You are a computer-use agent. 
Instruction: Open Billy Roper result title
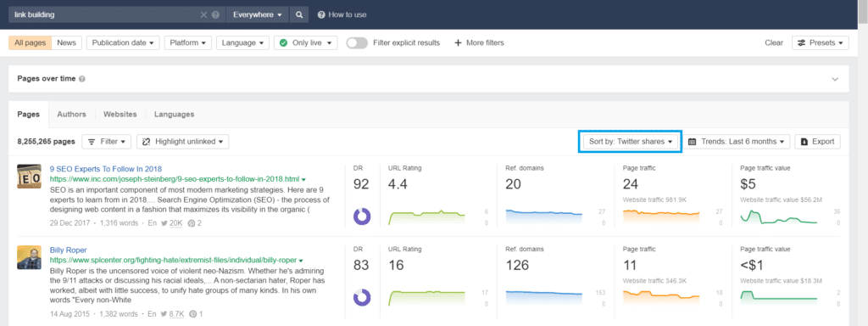(x=68, y=250)
